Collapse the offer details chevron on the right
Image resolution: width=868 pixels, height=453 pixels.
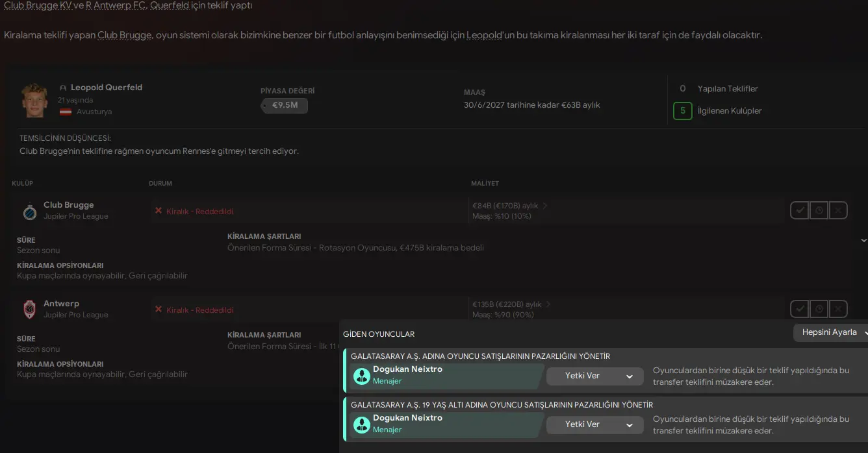(863, 241)
